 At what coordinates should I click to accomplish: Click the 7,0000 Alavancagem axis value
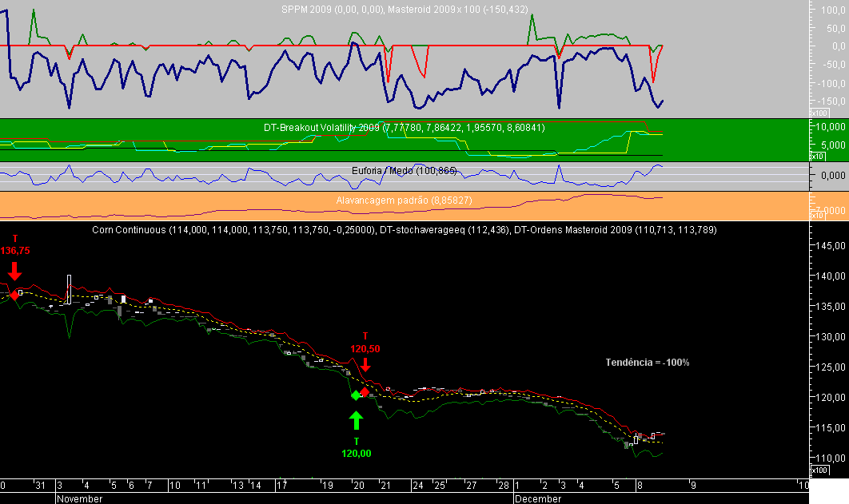[831, 210]
